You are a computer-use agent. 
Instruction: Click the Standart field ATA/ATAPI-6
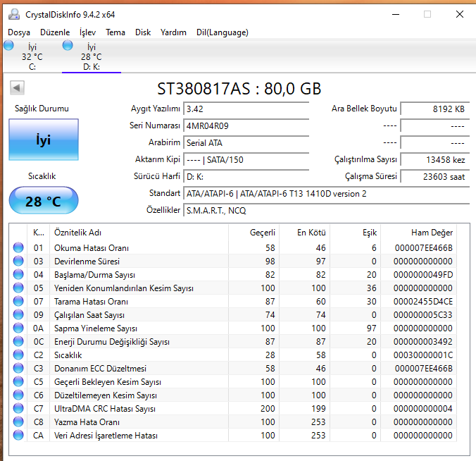click(x=326, y=194)
